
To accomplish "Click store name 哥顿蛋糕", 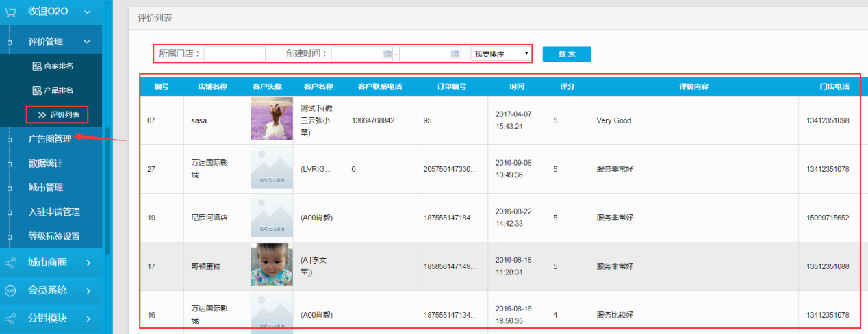I will (x=206, y=266).
